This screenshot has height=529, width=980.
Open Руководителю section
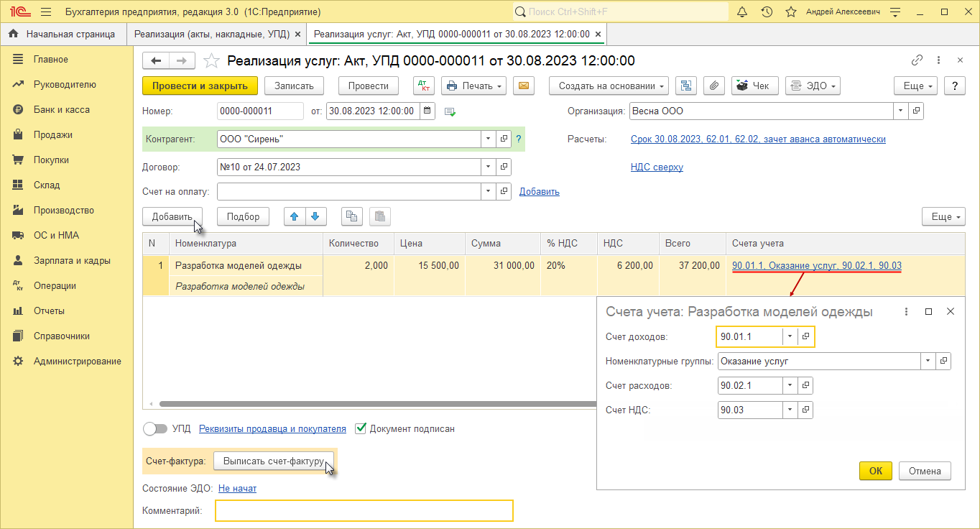[65, 84]
